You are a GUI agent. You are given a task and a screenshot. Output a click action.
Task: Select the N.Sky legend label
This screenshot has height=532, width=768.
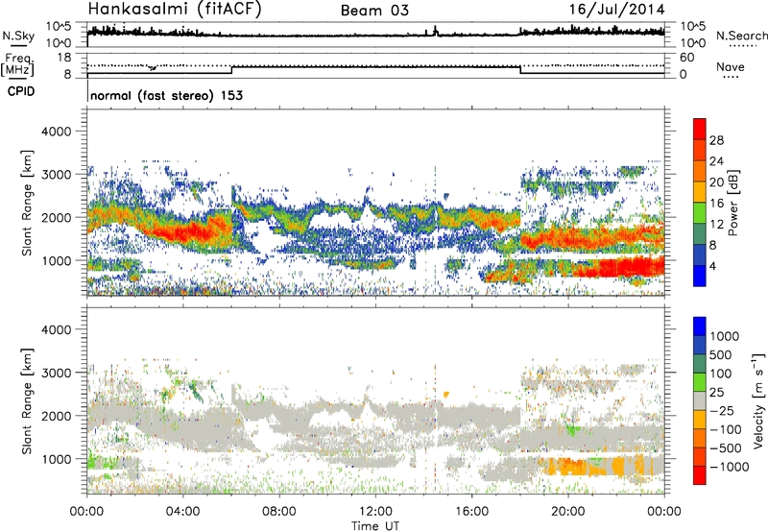(18, 36)
